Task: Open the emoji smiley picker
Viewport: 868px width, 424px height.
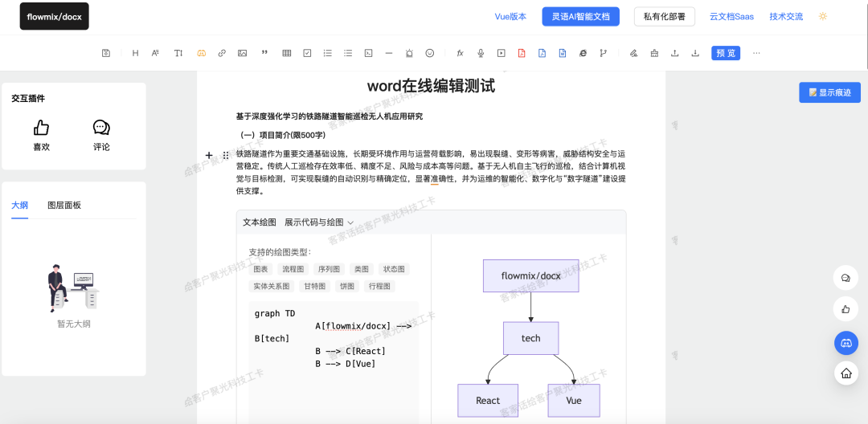Action: 429,53
